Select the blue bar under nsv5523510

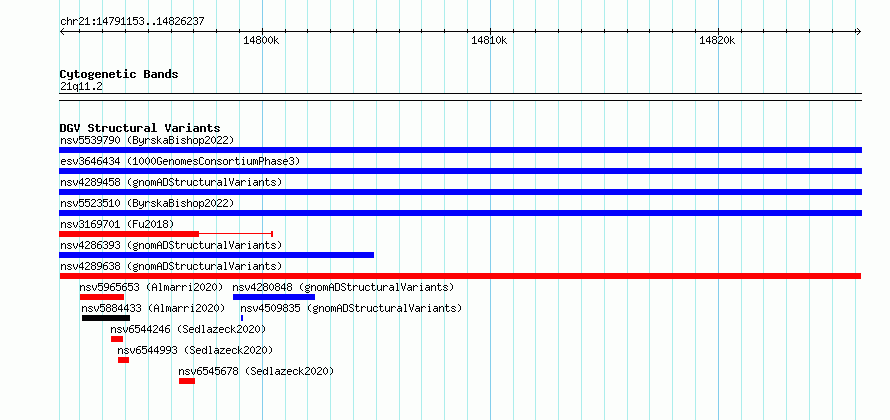coord(460,213)
